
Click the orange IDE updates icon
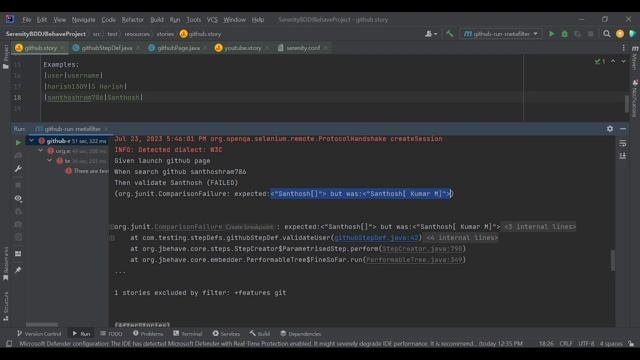point(620,34)
